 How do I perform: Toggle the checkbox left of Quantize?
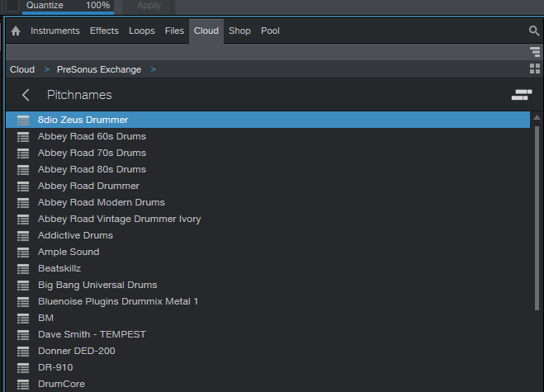point(12,5)
